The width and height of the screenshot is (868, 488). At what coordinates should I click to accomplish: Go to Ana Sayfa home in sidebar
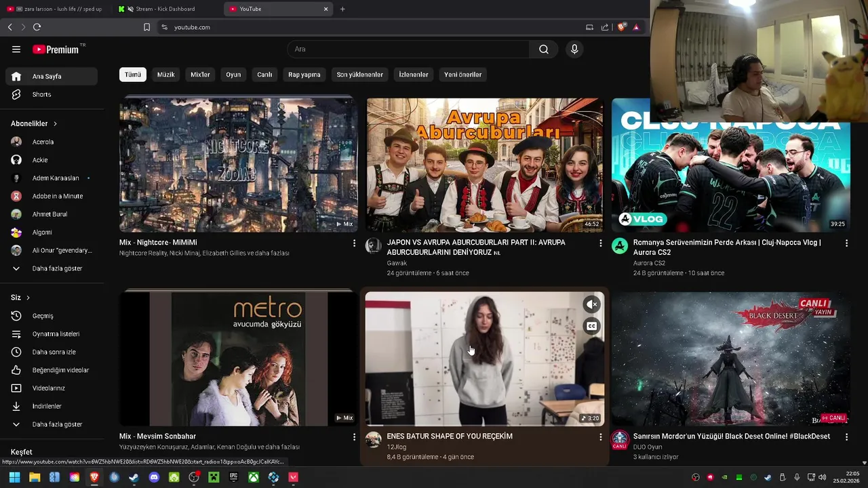point(52,76)
